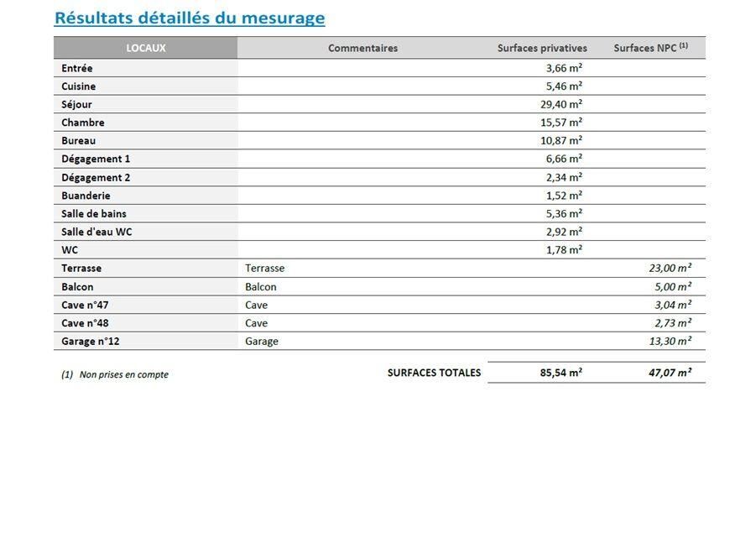This screenshot has width=756, height=538.
Task: Click the Cuisine surface value 5,46 m²
Action: coord(564,86)
